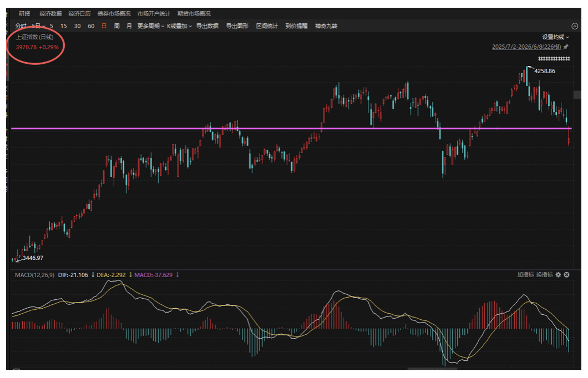Click the row of marker icons above 4258.86
The width and height of the screenshot is (588, 378).
[554, 58]
